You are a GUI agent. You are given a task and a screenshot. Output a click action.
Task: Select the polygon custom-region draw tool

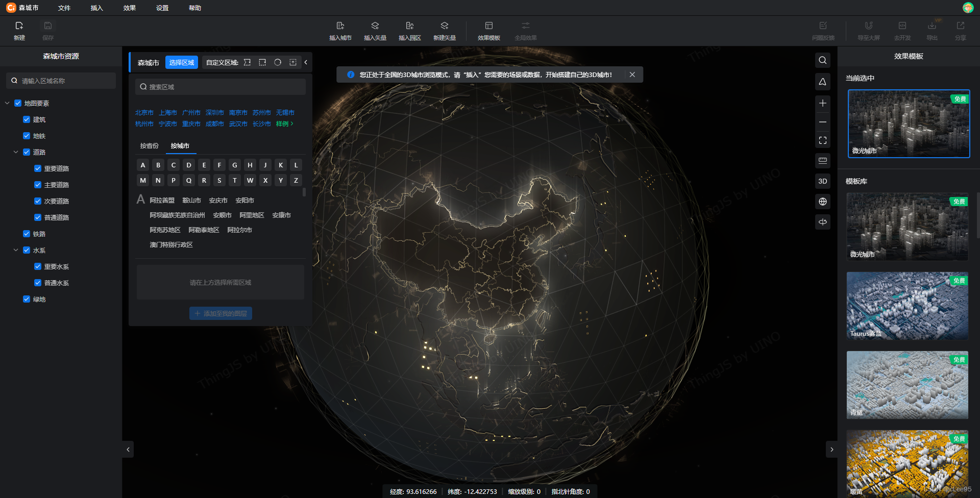(247, 62)
